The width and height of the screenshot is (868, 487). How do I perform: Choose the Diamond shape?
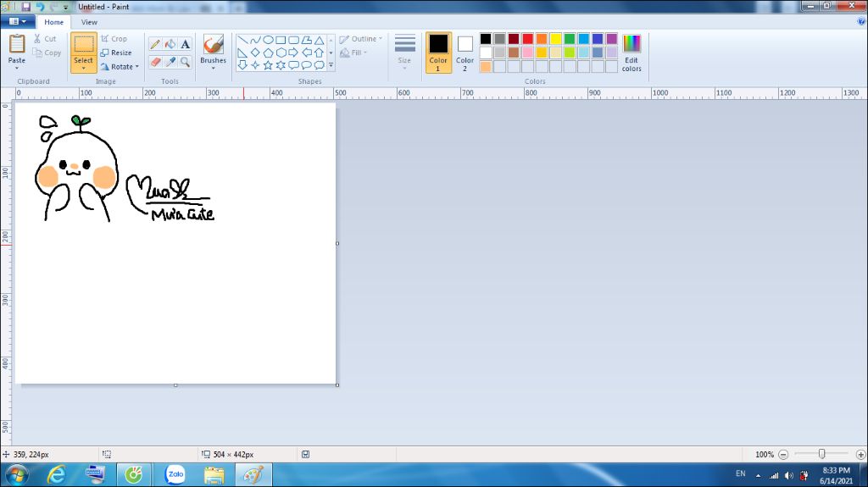tap(255, 53)
